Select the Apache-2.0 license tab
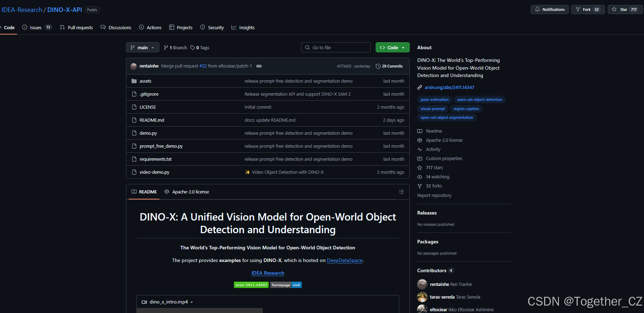 [186, 192]
